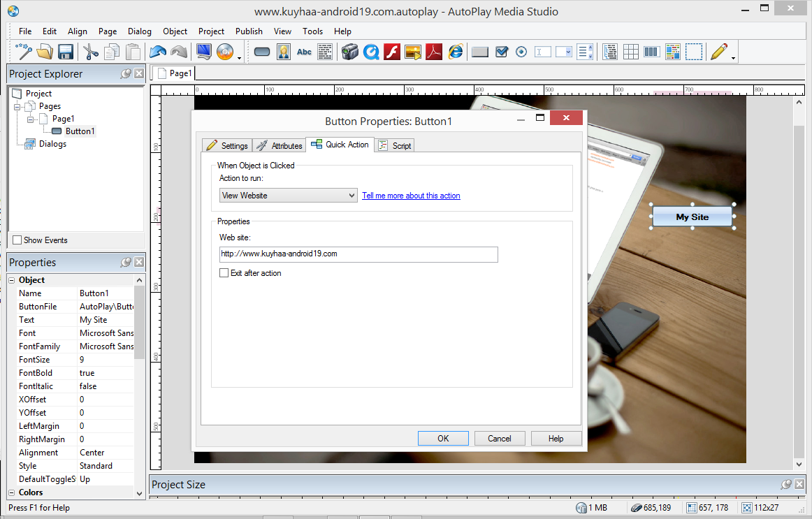Insert a QuickTime object
Screen dimensions: 812x519
click(371, 52)
